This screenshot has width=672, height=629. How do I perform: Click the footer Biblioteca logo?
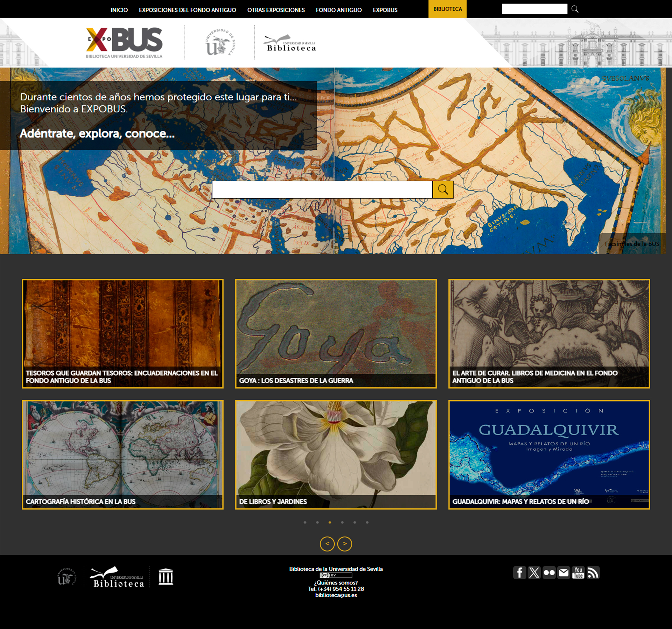click(x=117, y=577)
